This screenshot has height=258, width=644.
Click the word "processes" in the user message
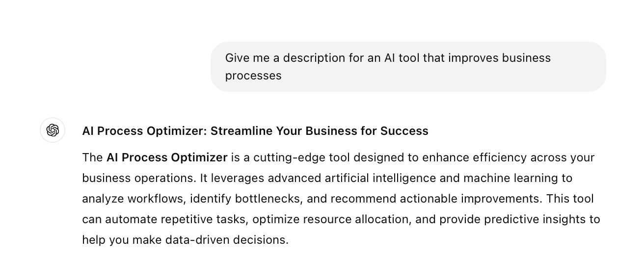coord(253,76)
